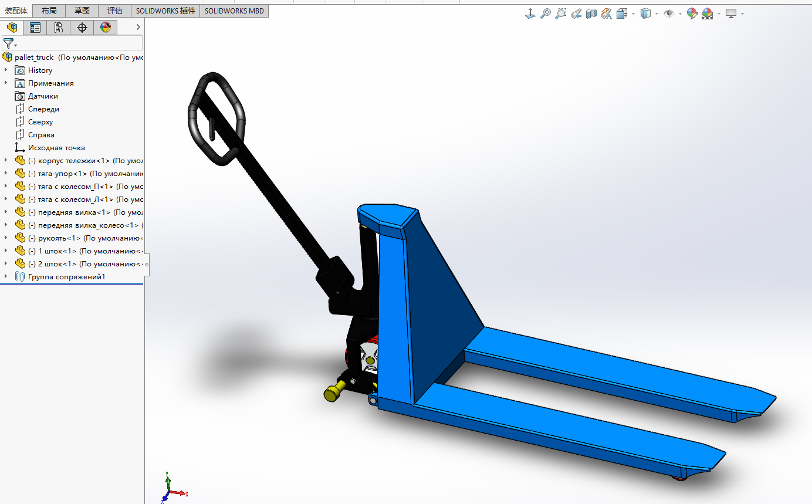
Task: Select the Группа сопряжений1 mates folder
Action: [x=66, y=277]
